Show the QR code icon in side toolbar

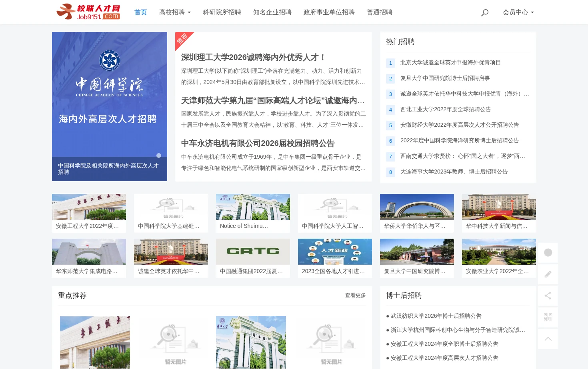pos(548,317)
